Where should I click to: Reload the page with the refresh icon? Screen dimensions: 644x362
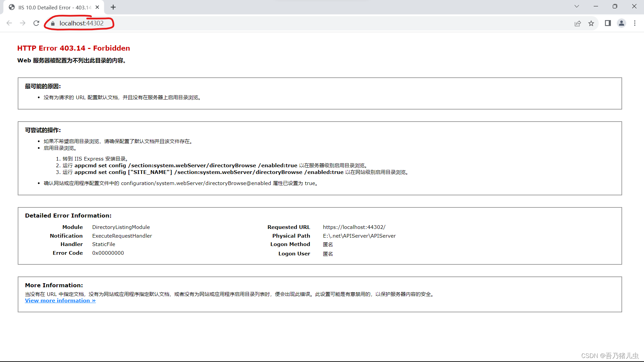[x=36, y=23]
